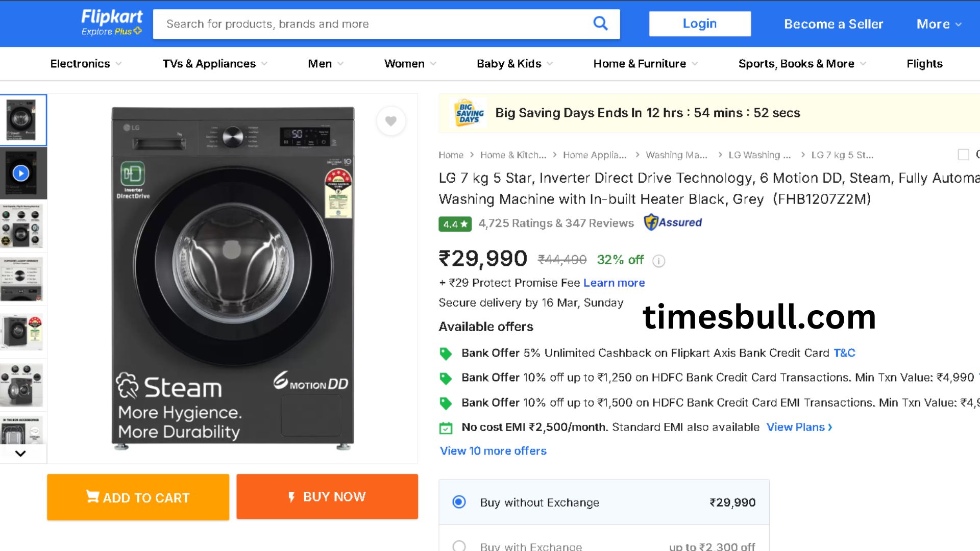Tick the compare checkbox
This screenshot has height=551, width=980.
tap(963, 155)
